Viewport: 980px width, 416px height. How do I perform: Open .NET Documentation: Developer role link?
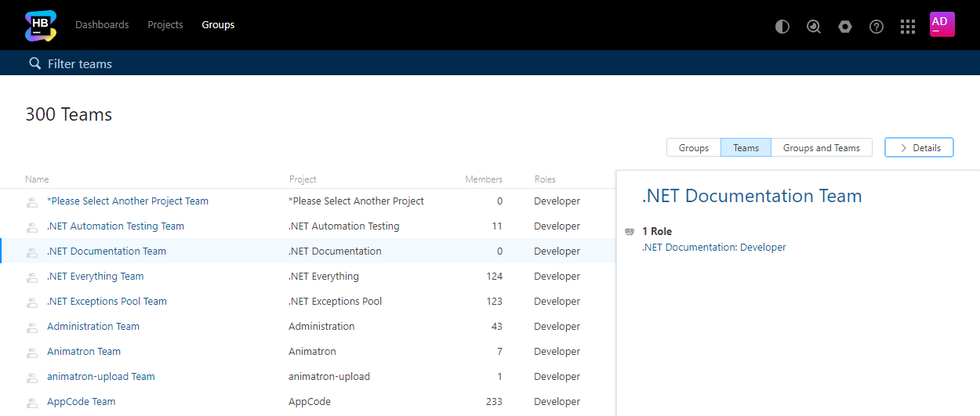coord(713,248)
